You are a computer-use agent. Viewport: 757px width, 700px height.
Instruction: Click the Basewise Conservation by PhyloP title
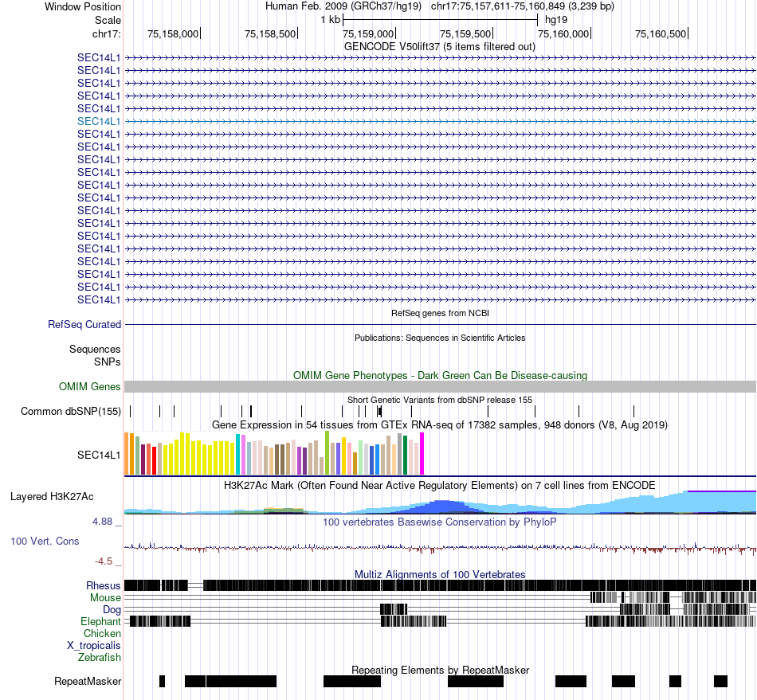click(440, 522)
